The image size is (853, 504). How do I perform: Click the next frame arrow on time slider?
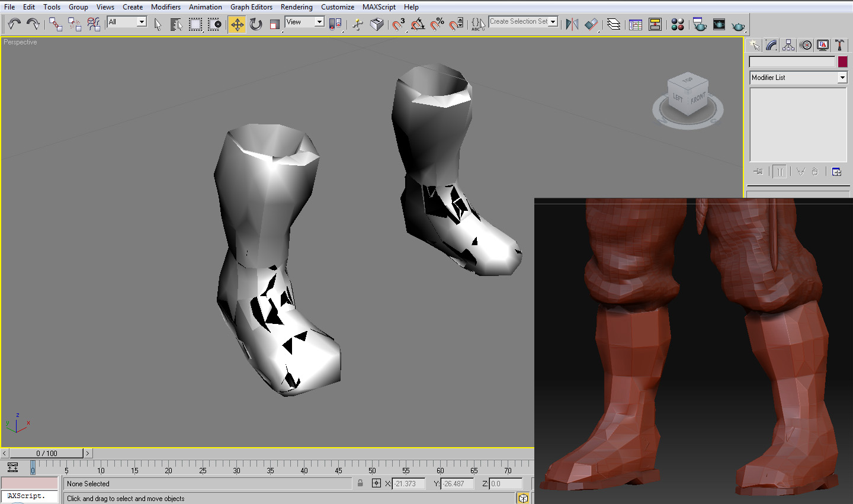(88, 453)
